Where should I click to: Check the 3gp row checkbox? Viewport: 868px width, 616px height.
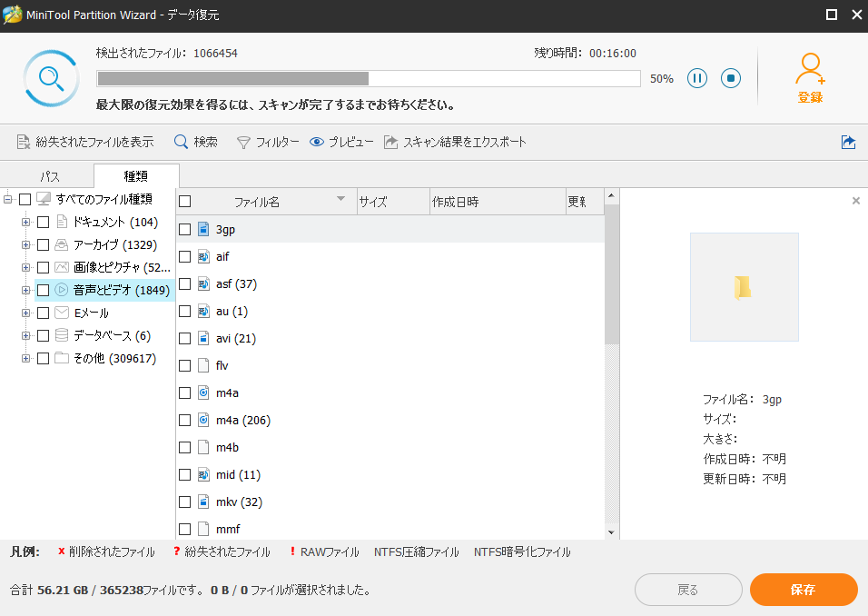click(185, 229)
